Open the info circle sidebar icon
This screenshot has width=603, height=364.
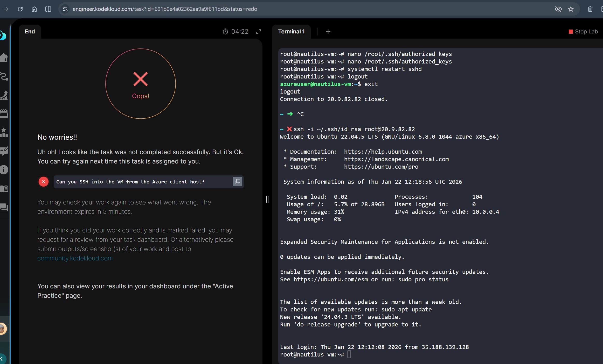(4, 170)
